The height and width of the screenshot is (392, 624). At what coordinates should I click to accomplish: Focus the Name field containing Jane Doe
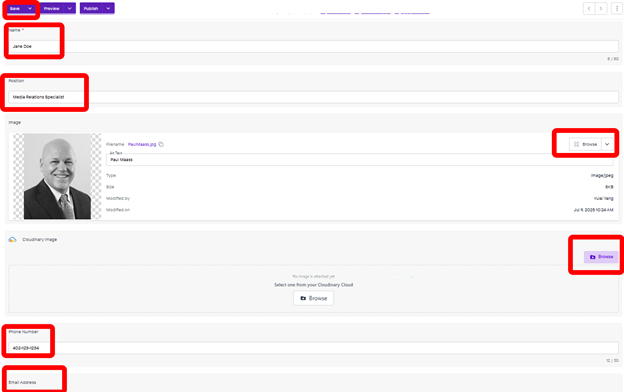[313, 46]
